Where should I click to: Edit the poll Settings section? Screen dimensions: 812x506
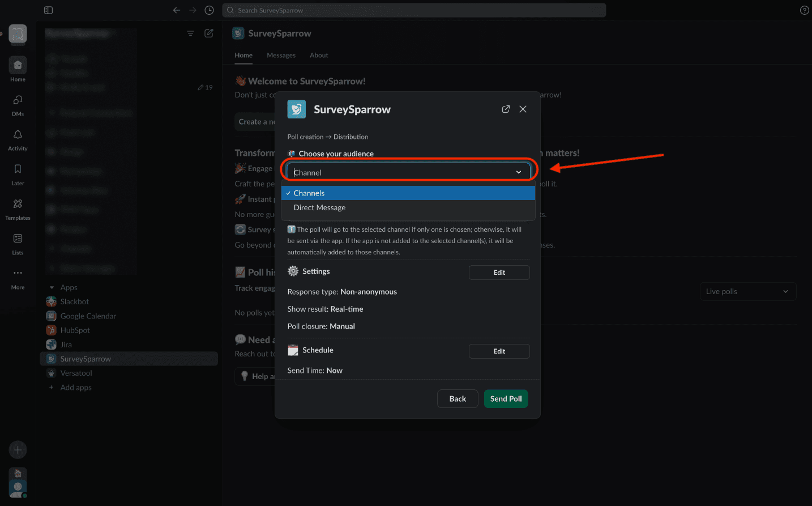coord(499,273)
